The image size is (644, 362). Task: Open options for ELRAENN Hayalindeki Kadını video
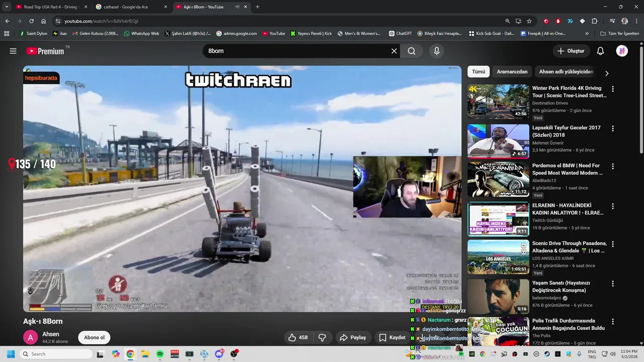(x=613, y=206)
